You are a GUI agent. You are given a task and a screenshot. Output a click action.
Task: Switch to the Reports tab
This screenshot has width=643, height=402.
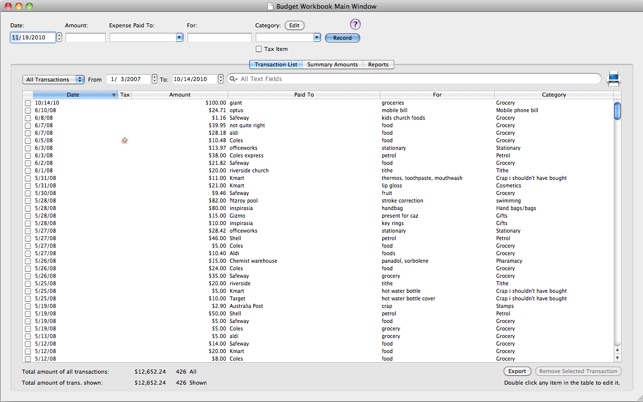pyautogui.click(x=378, y=64)
